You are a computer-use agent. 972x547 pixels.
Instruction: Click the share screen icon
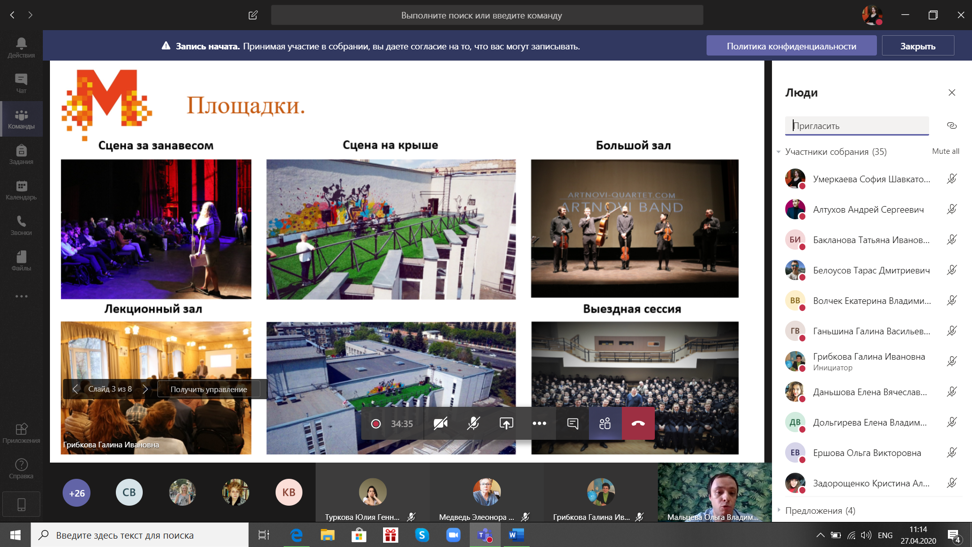click(506, 424)
